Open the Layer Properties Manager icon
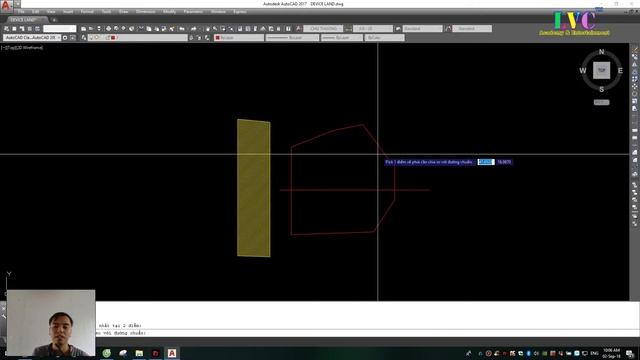Screen dimensions: 640x360 [84, 38]
